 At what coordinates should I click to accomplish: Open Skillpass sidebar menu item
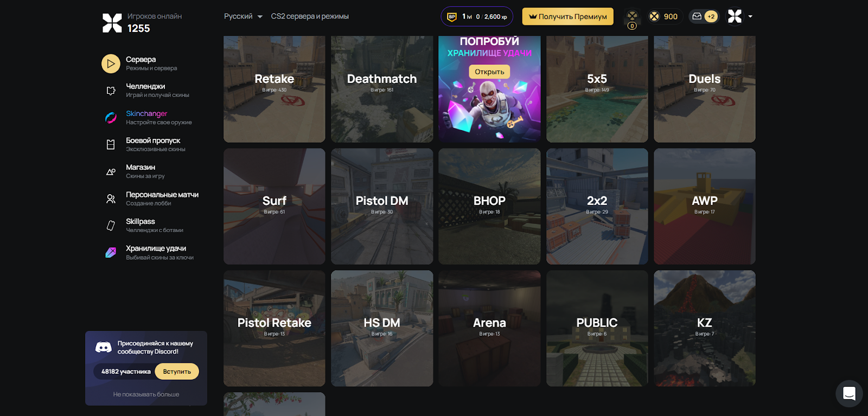155,225
